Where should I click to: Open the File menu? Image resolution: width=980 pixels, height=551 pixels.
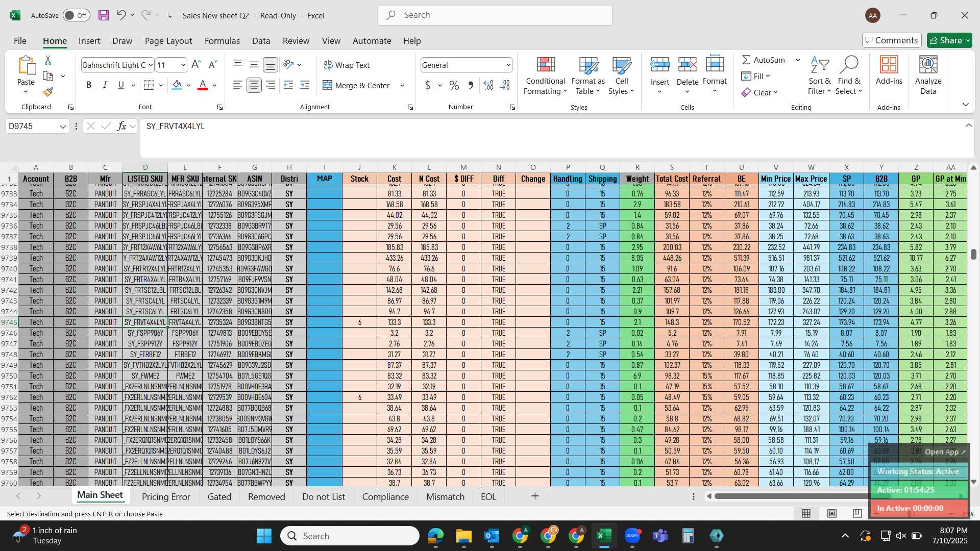(x=20, y=41)
